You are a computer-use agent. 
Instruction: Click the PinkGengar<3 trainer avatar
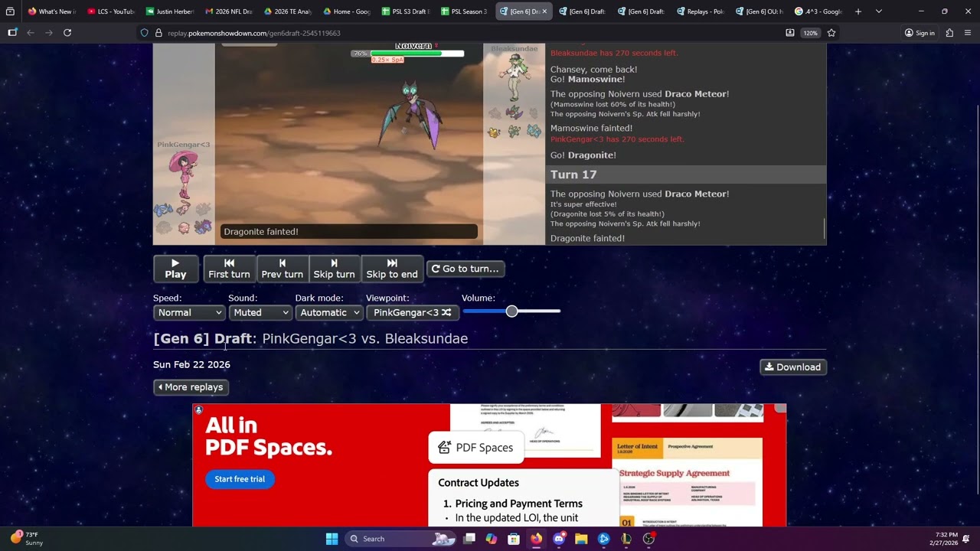click(x=184, y=174)
